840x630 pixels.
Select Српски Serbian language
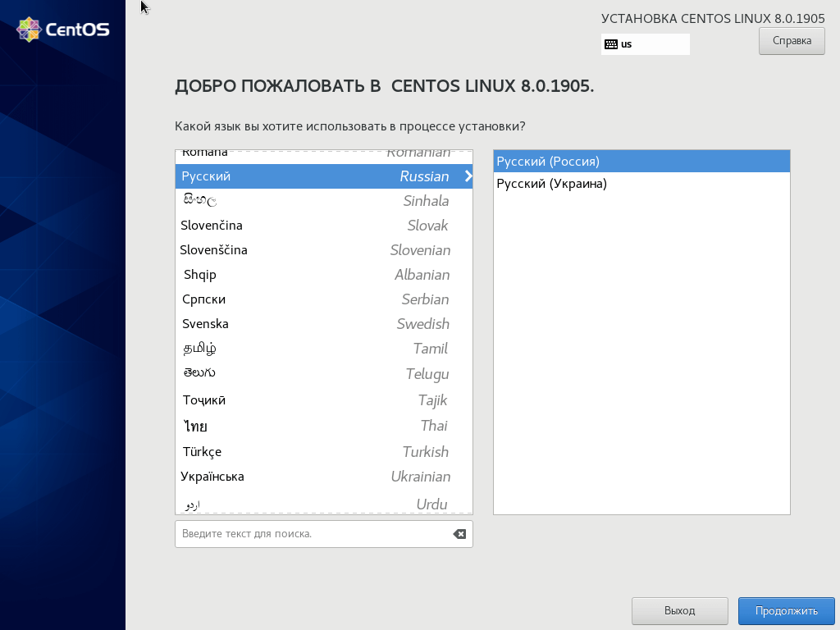tap(323, 299)
